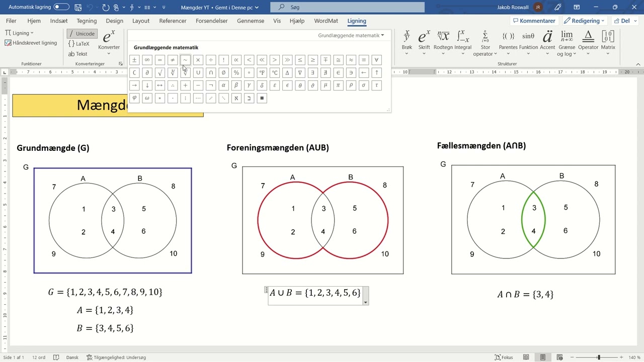
Task: Insert the Greek letter omega
Action: coord(147,98)
